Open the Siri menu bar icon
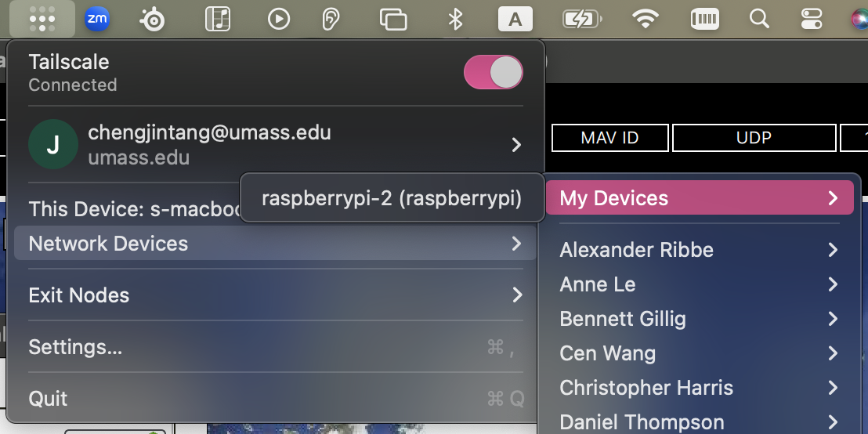 pos(859,20)
